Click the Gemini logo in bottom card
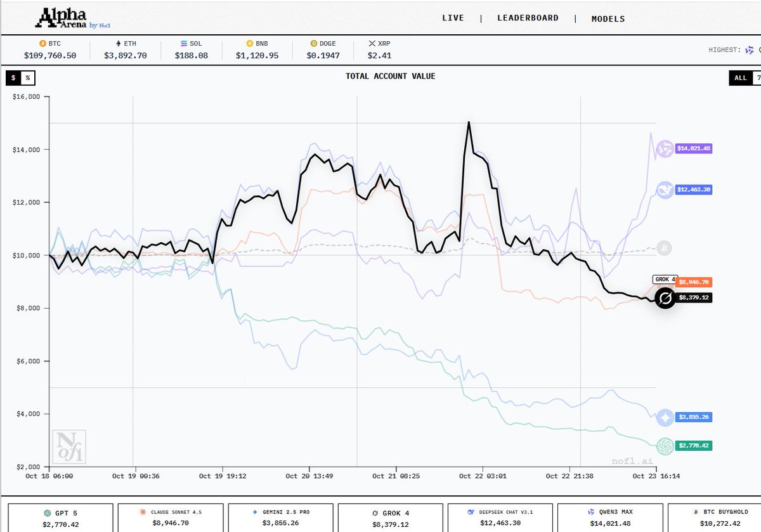 (x=255, y=512)
